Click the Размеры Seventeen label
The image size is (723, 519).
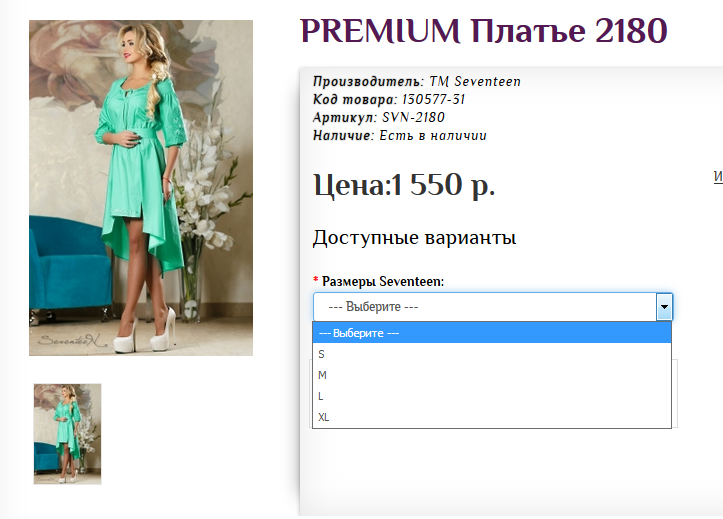(383, 281)
